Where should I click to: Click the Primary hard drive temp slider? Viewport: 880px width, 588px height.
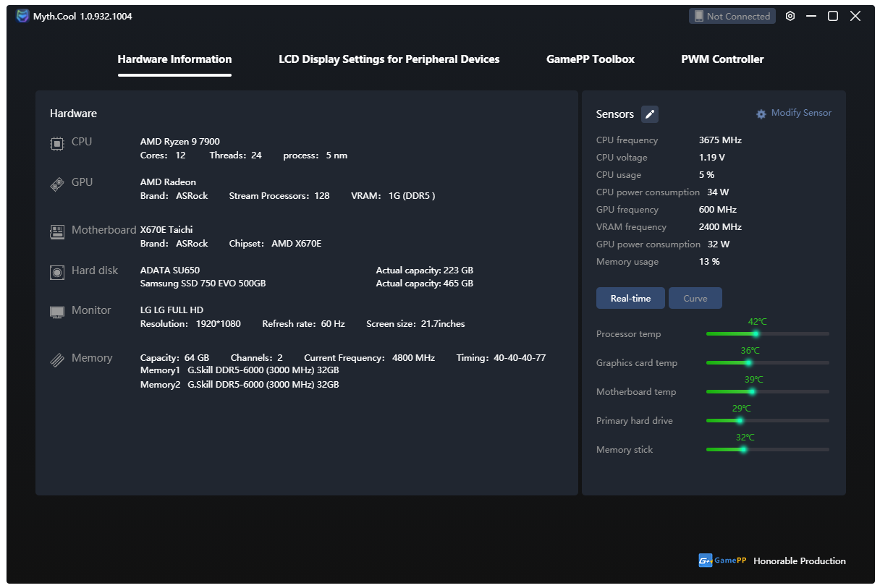pos(768,420)
